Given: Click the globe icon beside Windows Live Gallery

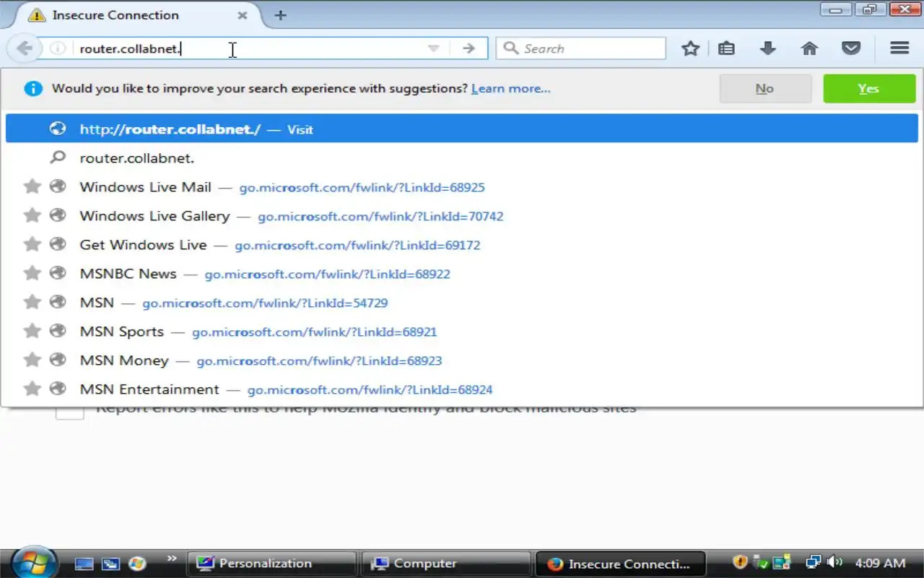Looking at the screenshot, I should point(58,215).
